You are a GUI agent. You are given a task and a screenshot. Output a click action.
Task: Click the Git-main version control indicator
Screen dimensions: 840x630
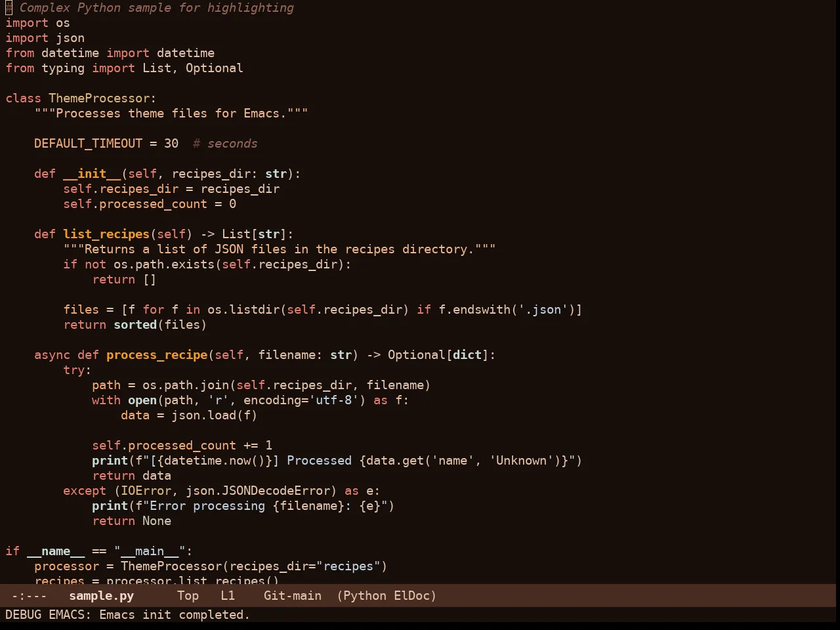[x=293, y=596]
